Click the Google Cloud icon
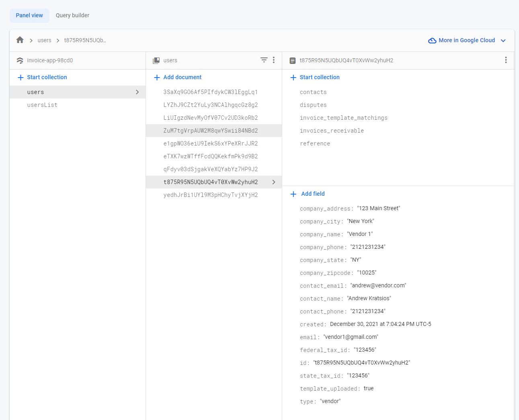Screen dimensions: 519x420 [x=432, y=41]
